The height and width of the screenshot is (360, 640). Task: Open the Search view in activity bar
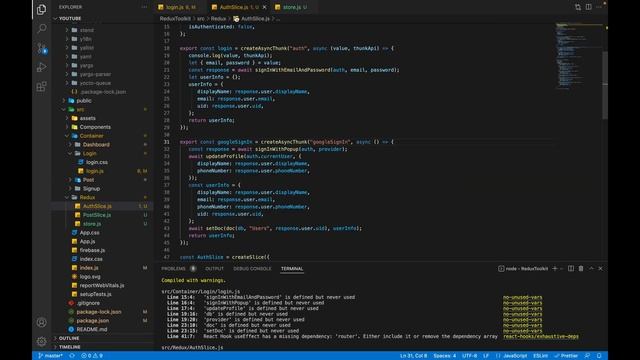[x=42, y=28]
